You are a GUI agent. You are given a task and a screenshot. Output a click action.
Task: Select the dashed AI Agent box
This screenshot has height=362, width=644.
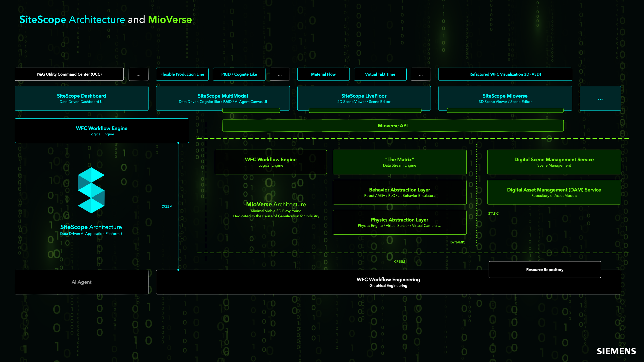(81, 282)
